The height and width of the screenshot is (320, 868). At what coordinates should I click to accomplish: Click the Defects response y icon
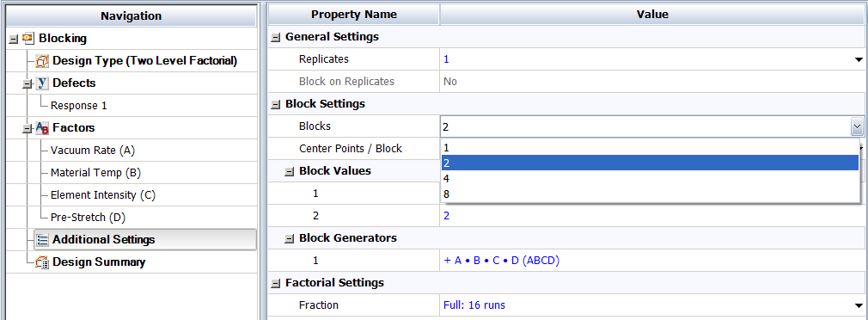pos(42,83)
